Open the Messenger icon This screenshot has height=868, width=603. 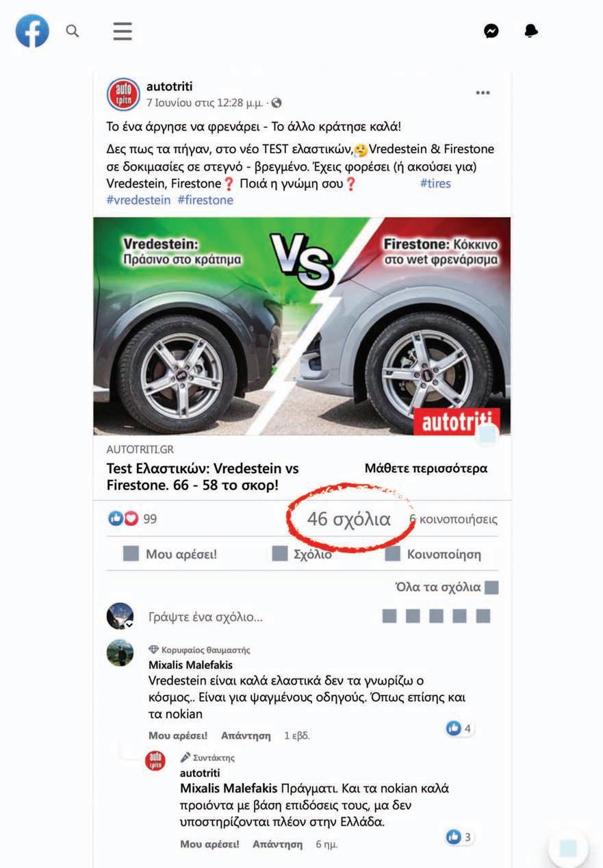click(491, 31)
